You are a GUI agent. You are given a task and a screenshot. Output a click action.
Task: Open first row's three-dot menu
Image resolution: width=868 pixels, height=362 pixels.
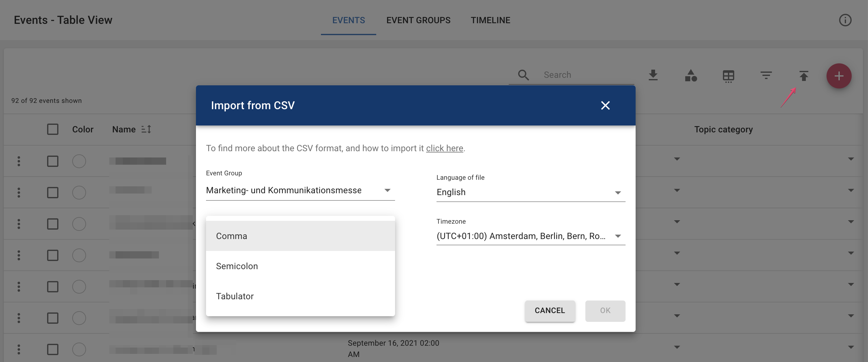coord(19,161)
